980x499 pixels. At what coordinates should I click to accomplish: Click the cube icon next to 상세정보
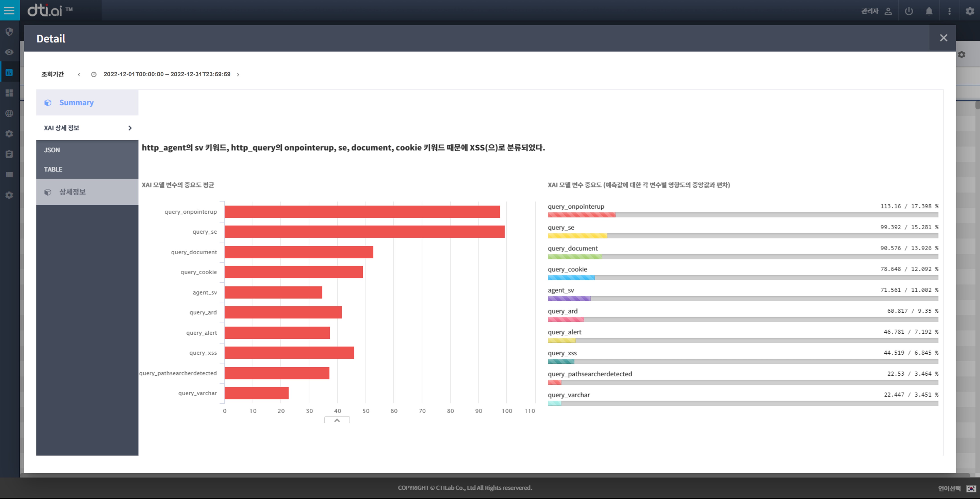[x=48, y=192]
